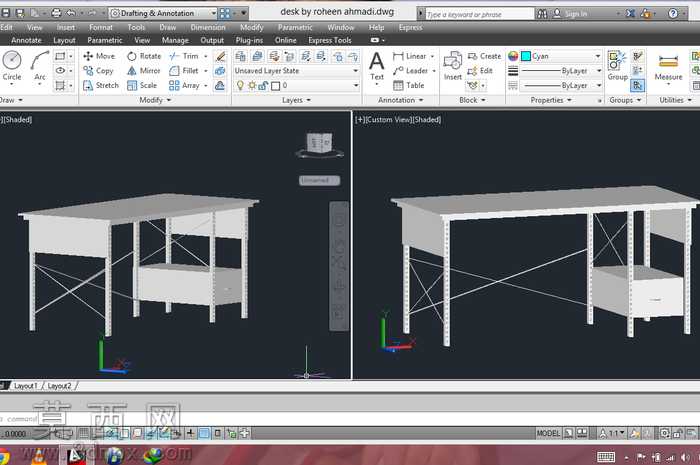
Task: Click Edit block in Block panel
Action: click(x=480, y=71)
